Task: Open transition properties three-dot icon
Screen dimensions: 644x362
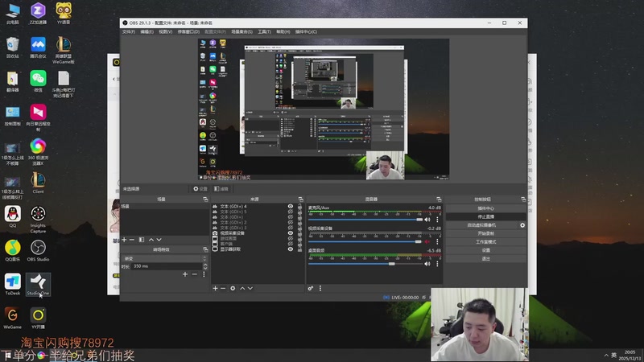Action: [204, 274]
